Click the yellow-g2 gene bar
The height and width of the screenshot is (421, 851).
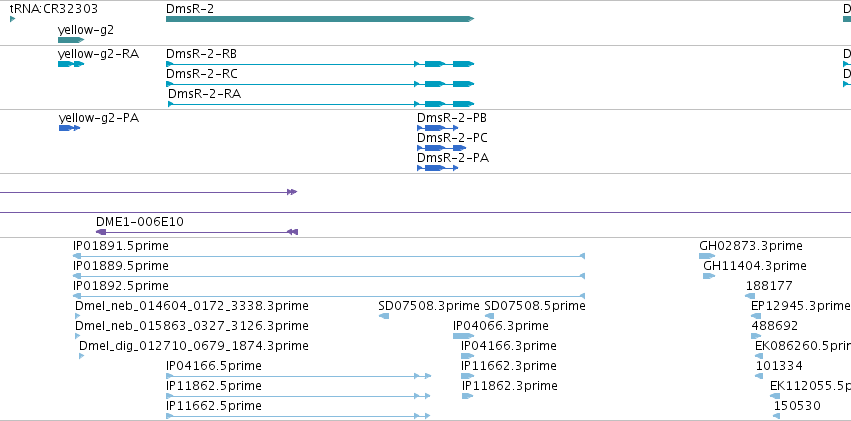(71, 40)
